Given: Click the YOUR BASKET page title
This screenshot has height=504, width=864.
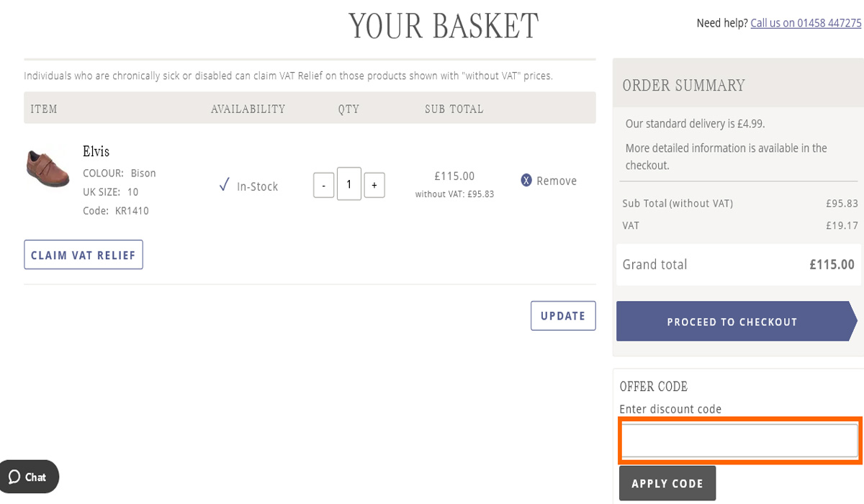Looking at the screenshot, I should coord(444,26).
